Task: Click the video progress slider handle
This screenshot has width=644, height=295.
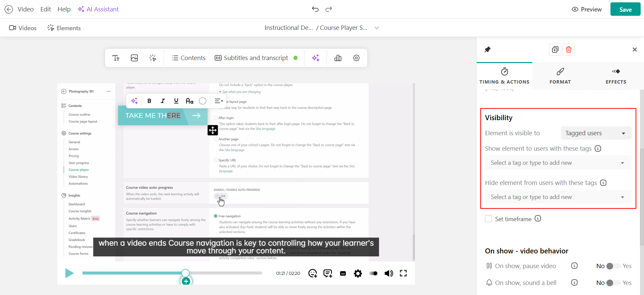Action: point(185,273)
